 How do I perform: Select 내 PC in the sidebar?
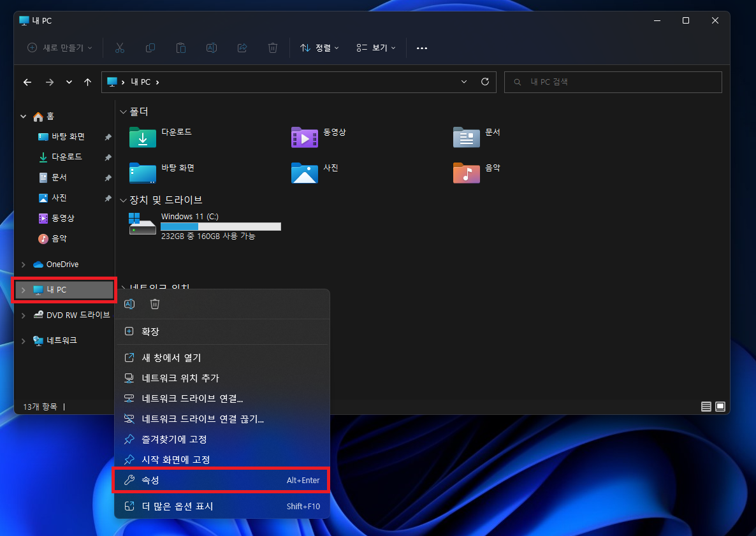tap(64, 290)
